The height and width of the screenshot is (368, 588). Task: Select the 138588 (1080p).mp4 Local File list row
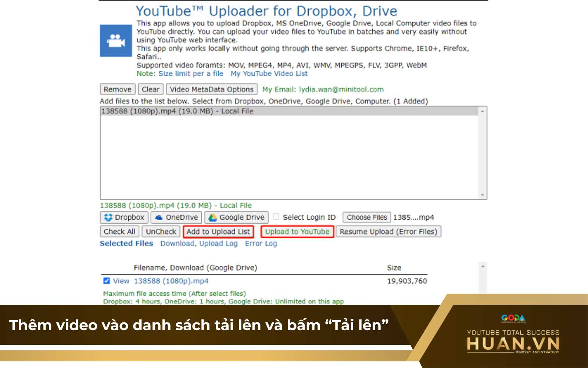(289, 111)
